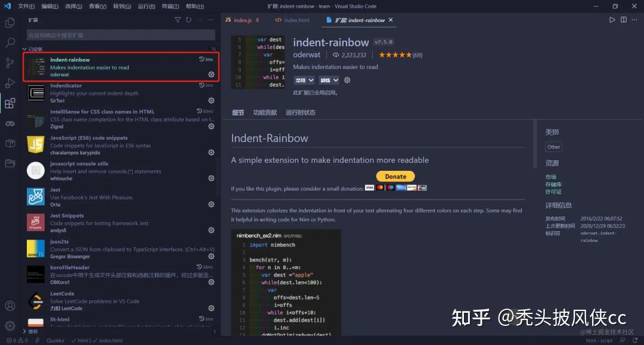Click the html · script status bar entry
Viewport: 644px width, 345px height.
click(599, 340)
